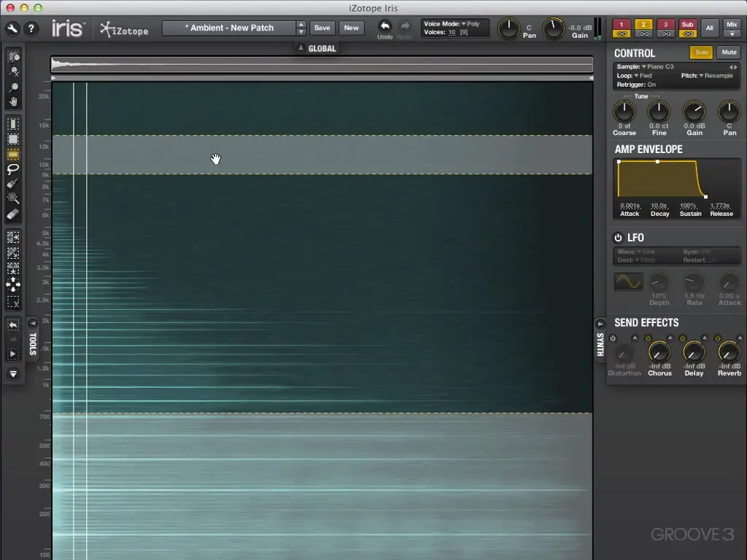Viewport: 747px width, 560px height.
Task: Toggle the Delay effect power button
Action: [683, 338]
